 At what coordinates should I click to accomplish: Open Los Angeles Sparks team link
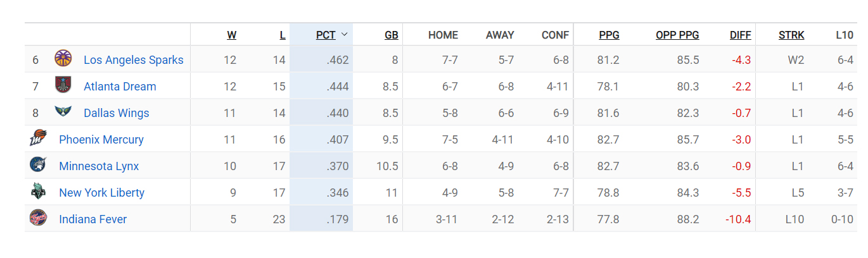(x=134, y=60)
